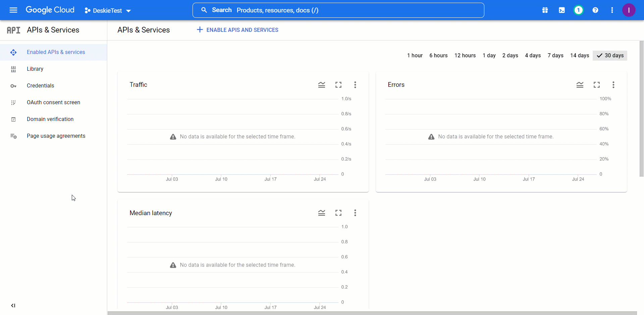644x315 pixels.
Task: Click the search products and resources field
Action: [338, 10]
